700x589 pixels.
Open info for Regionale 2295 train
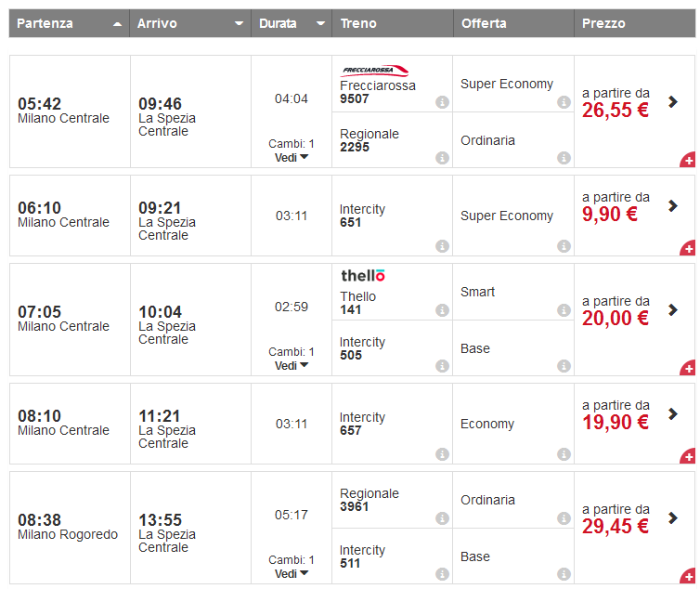[442, 159]
